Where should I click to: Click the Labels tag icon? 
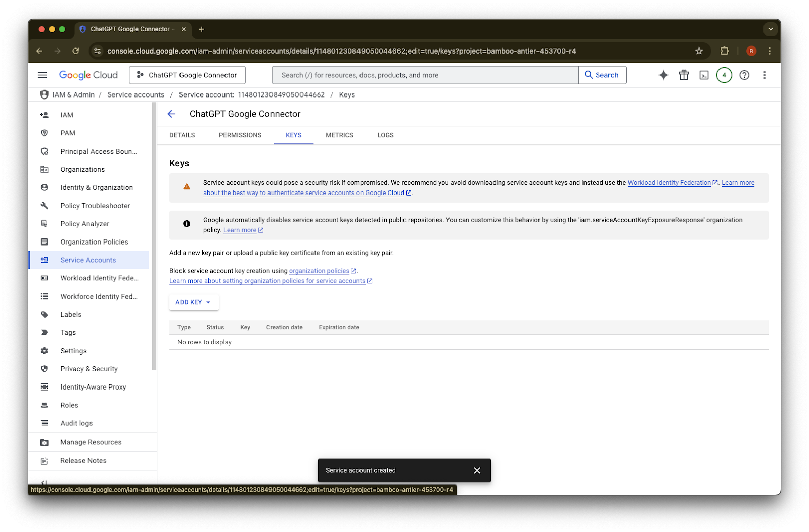44,315
